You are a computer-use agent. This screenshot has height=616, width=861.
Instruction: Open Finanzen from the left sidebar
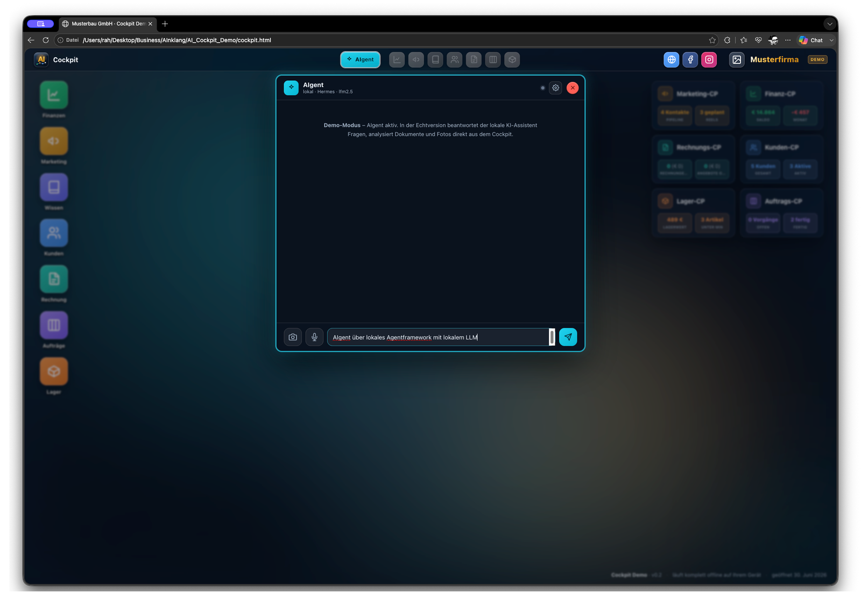click(x=54, y=95)
